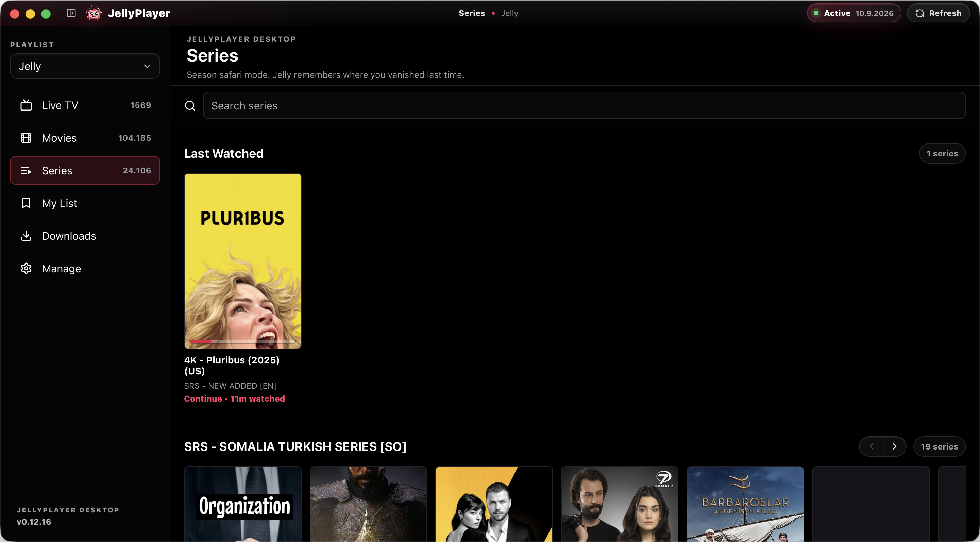
Task: Show previous Somalia Turkish series
Action: coord(871,446)
